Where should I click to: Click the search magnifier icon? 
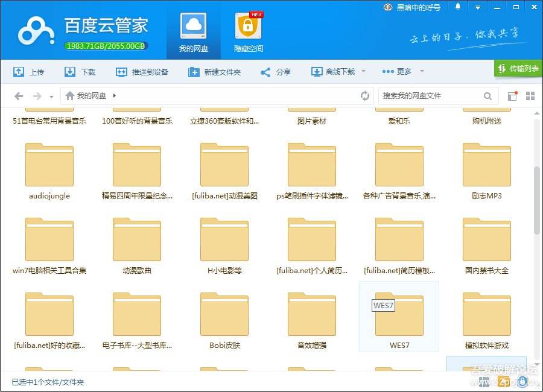pyautogui.click(x=487, y=96)
